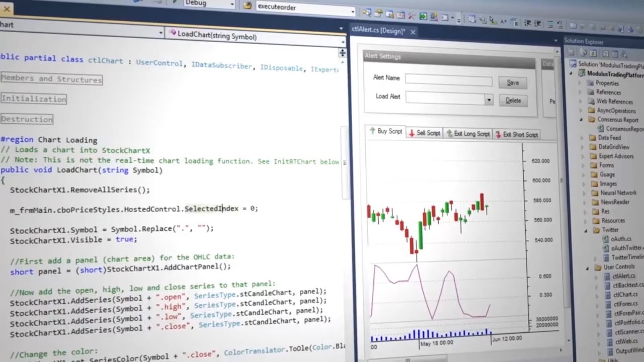644x362 pixels.
Task: Click the tools wrench-and-hammer toolbar icon
Action: (412, 16)
